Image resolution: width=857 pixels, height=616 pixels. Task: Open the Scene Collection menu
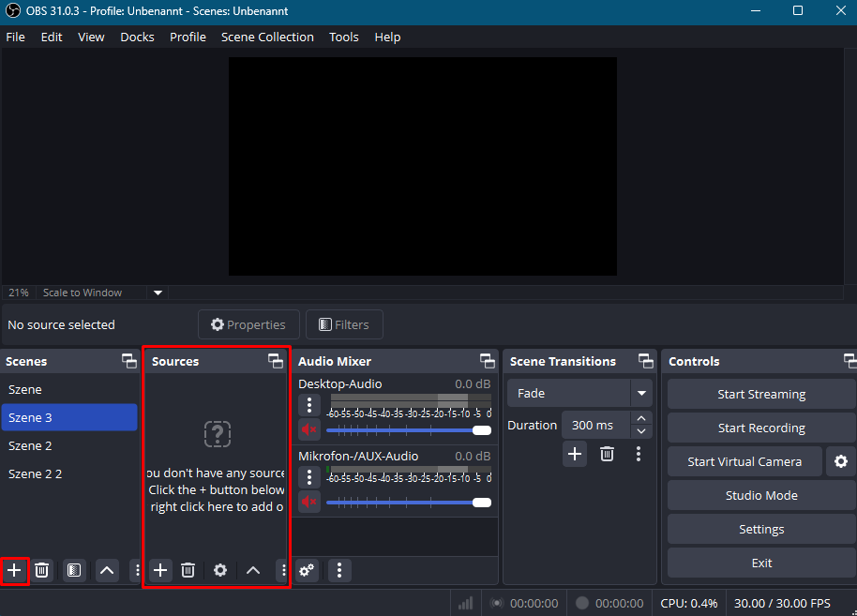click(267, 37)
